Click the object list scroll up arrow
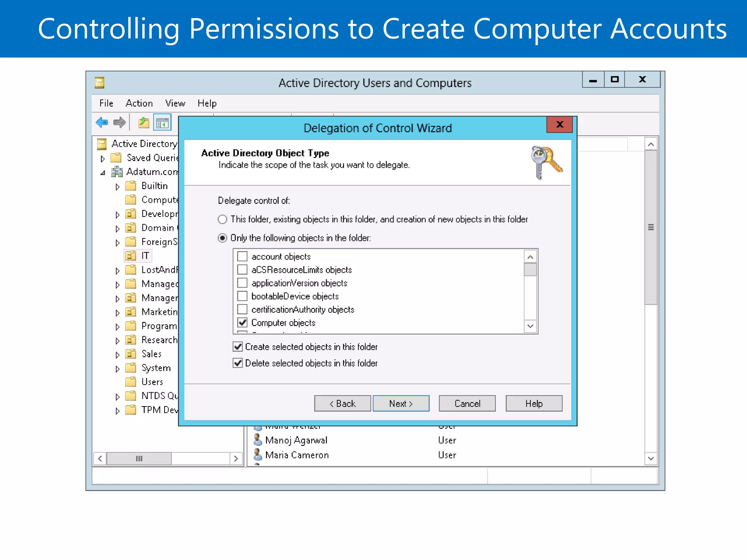The image size is (747, 560). pyautogui.click(x=530, y=257)
